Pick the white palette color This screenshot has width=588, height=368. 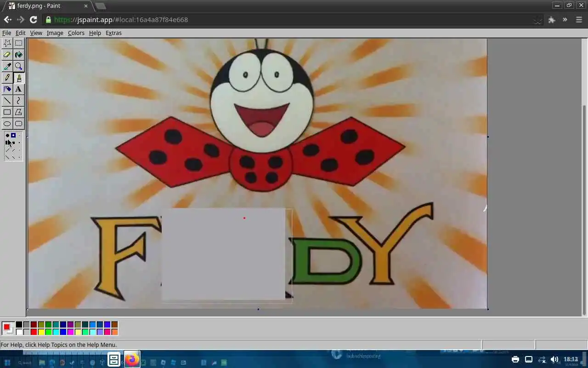(x=19, y=332)
